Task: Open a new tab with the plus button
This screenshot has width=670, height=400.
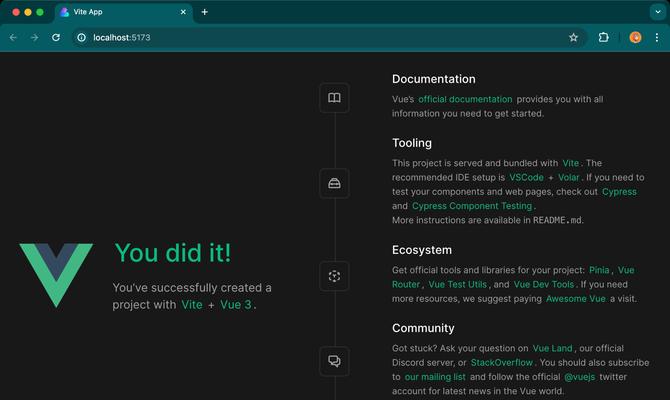Action: point(205,12)
